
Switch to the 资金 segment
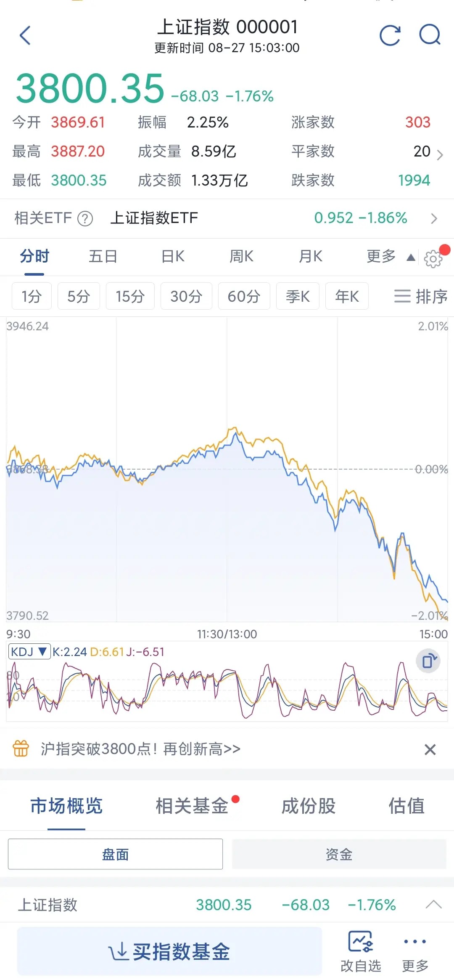coord(339,854)
